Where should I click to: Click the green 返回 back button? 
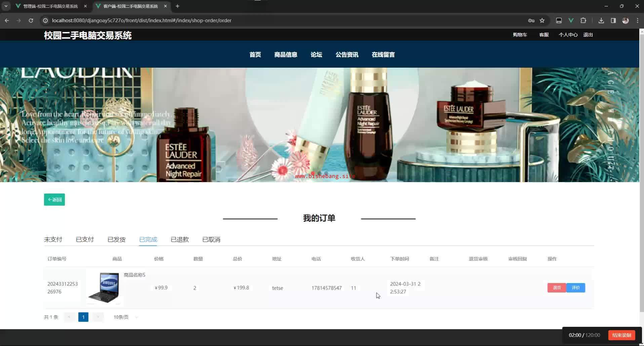54,200
